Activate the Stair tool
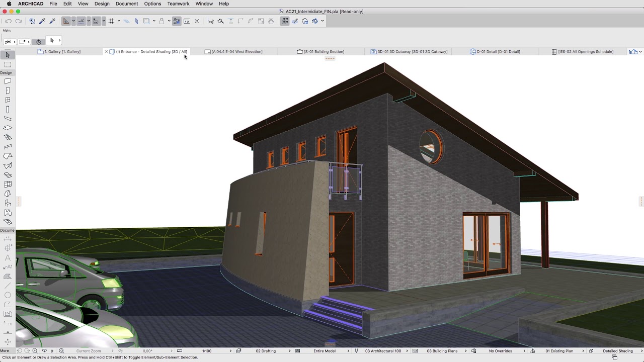The image size is (644, 362). coord(8,137)
